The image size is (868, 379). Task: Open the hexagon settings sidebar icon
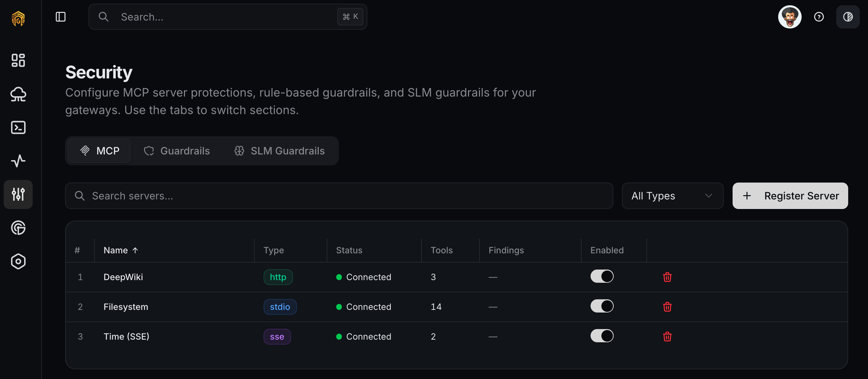pyautogui.click(x=18, y=261)
